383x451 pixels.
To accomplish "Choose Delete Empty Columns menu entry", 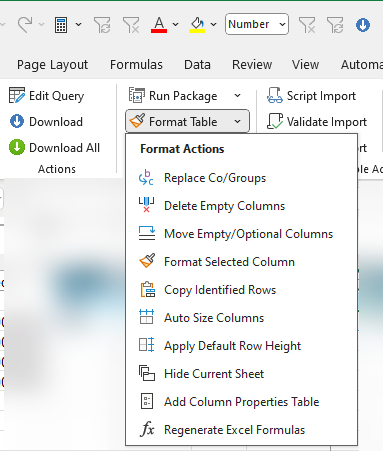I will pyautogui.click(x=241, y=206).
